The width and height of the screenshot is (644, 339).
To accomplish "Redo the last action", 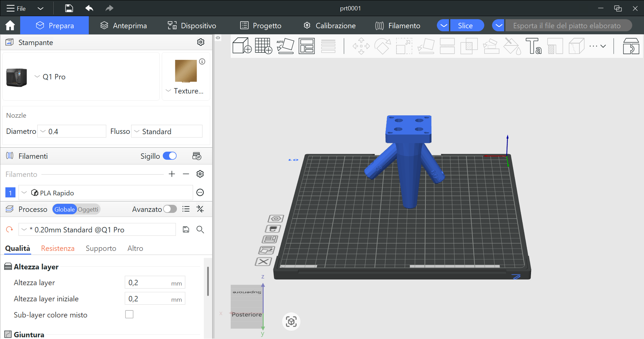I will tap(109, 8).
